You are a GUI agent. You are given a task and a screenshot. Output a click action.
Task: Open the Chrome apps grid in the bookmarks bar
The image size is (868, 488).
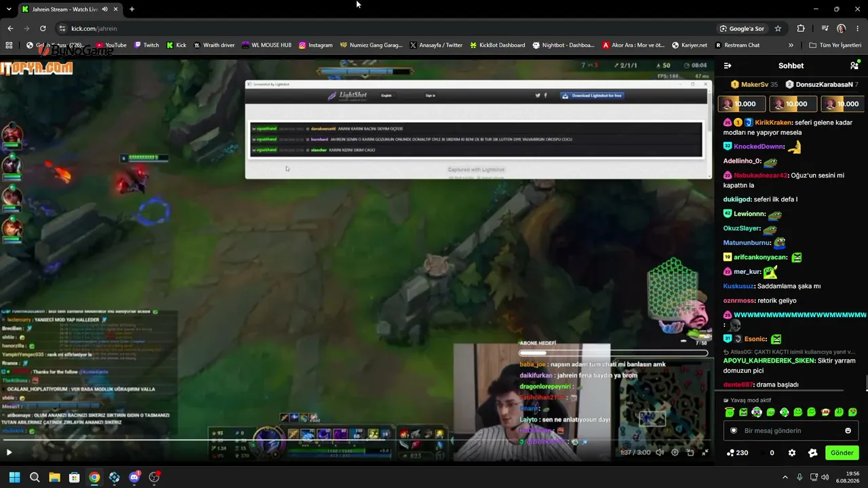(x=9, y=45)
